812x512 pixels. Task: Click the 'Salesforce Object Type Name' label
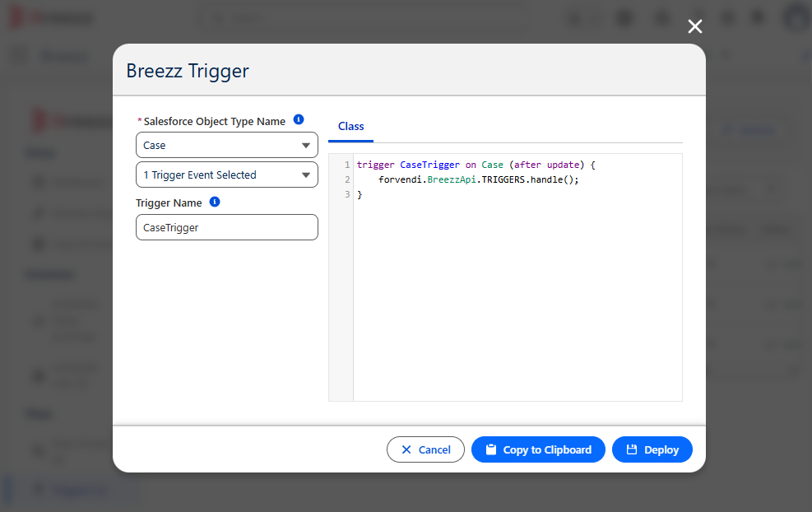point(215,121)
